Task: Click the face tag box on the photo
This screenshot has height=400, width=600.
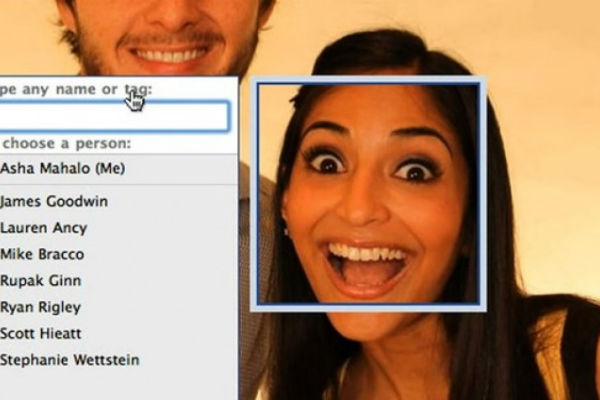Action: tap(368, 194)
